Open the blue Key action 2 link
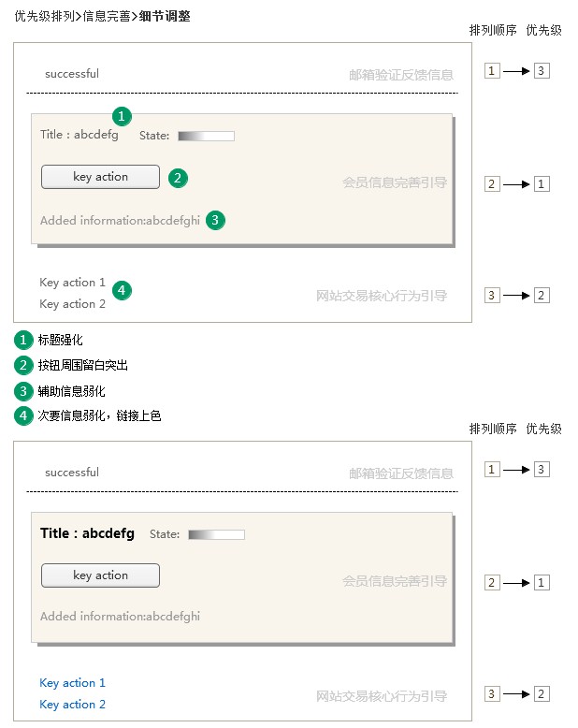 coord(73,705)
